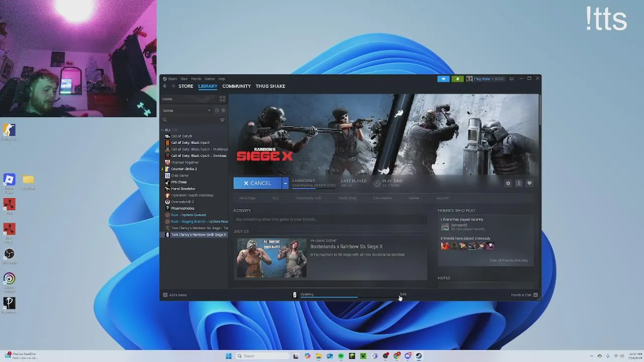The height and width of the screenshot is (362, 644).
Task: Click the game info icon
Action: [519, 184]
